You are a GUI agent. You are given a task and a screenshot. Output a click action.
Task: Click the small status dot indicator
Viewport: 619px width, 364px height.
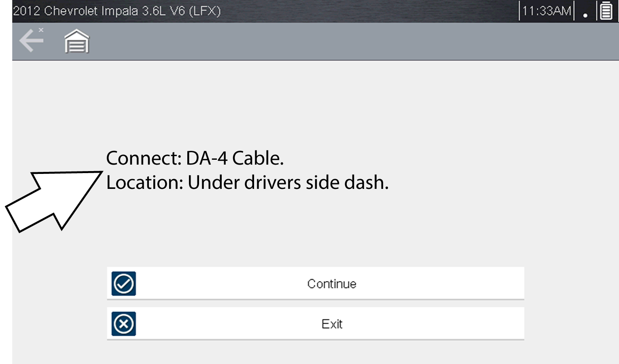tap(585, 16)
